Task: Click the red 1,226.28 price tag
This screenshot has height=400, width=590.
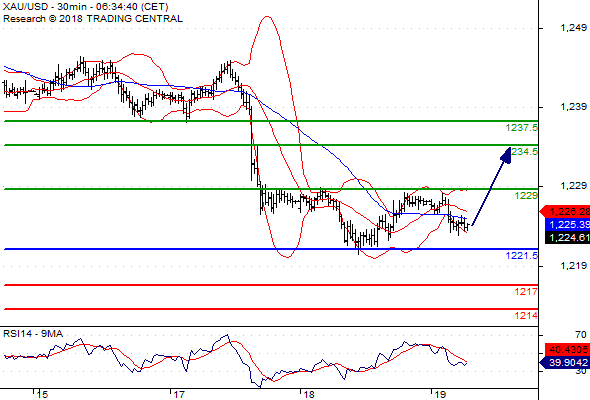Action: (565, 211)
